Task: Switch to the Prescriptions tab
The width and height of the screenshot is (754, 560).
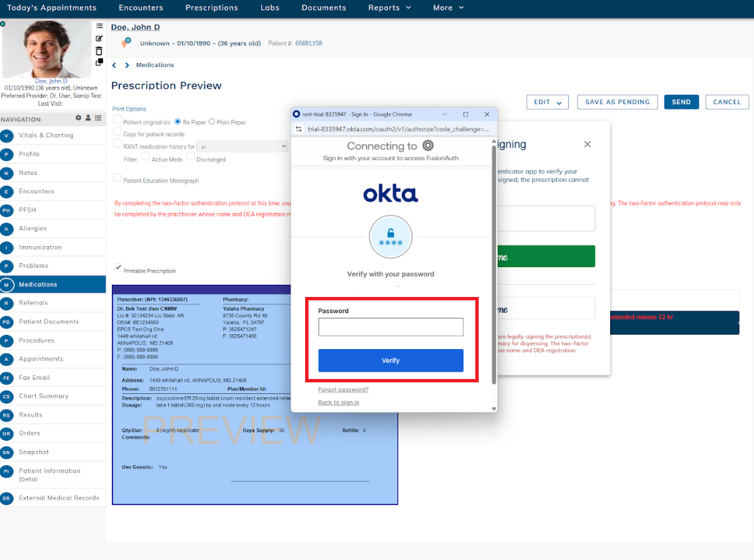Action: [x=211, y=8]
